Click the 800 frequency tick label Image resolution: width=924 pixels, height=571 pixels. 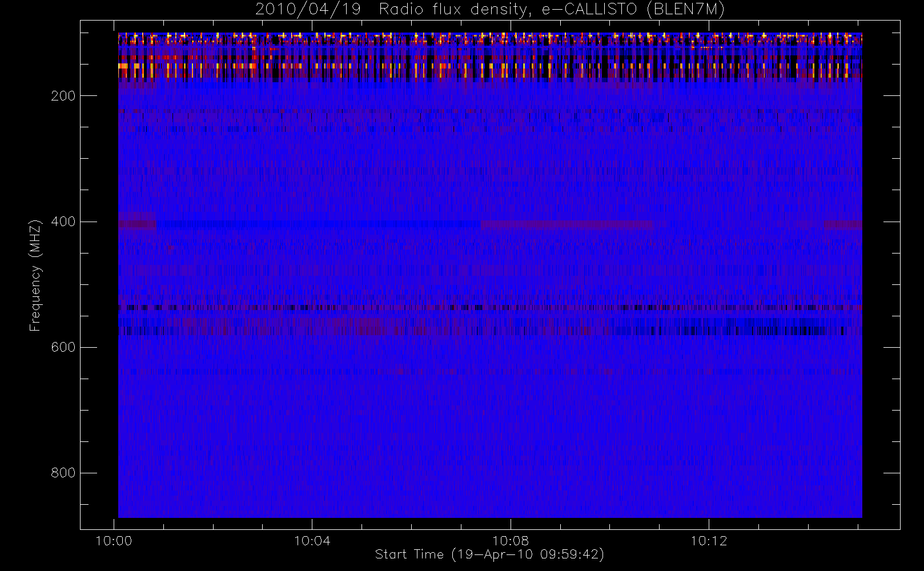(x=63, y=473)
